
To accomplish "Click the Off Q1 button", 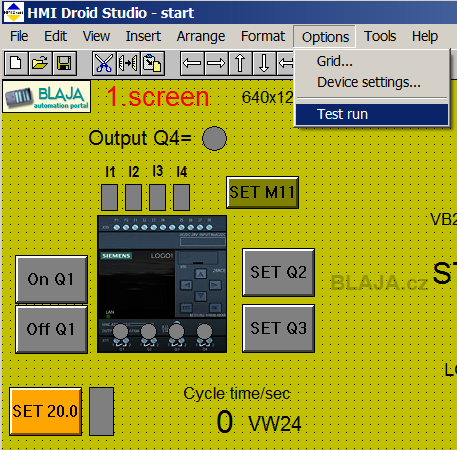I will tap(51, 329).
